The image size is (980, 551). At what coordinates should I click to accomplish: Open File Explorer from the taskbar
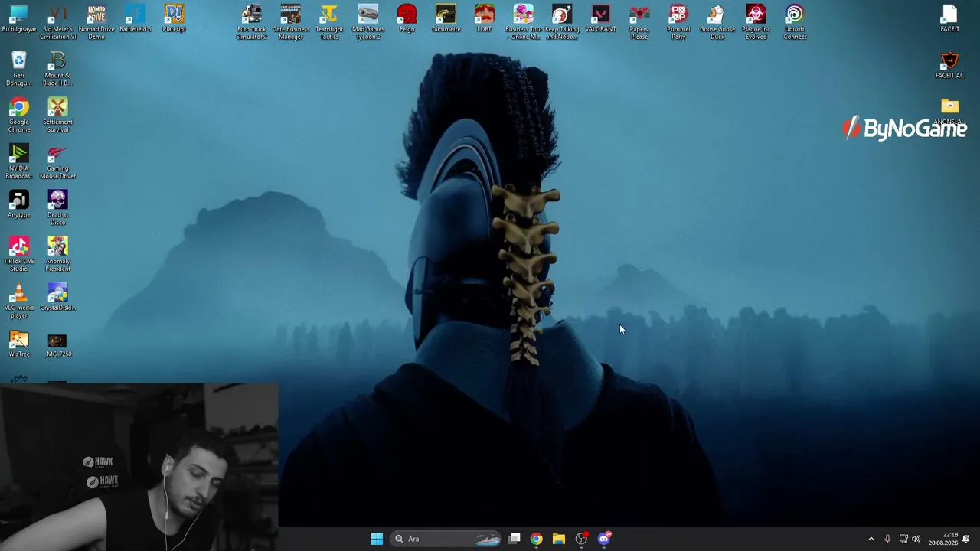point(559,539)
